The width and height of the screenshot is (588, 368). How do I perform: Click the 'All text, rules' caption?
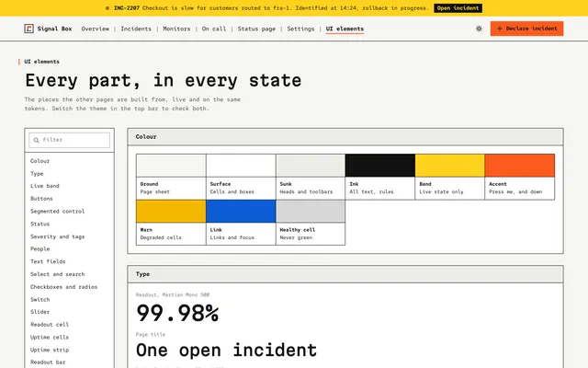(371, 192)
